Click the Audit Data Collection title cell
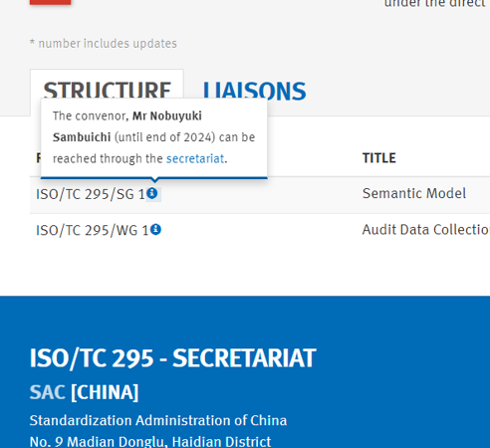The height and width of the screenshot is (448, 490). pos(426,230)
